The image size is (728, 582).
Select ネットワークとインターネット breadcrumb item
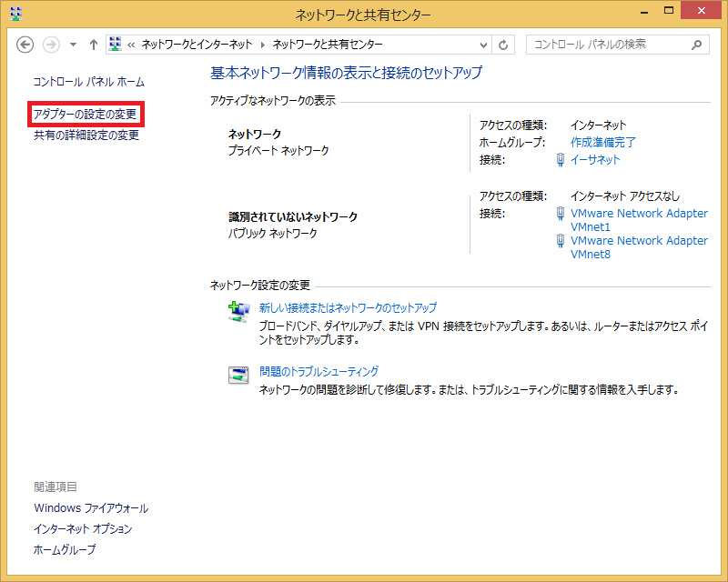pyautogui.click(x=197, y=45)
